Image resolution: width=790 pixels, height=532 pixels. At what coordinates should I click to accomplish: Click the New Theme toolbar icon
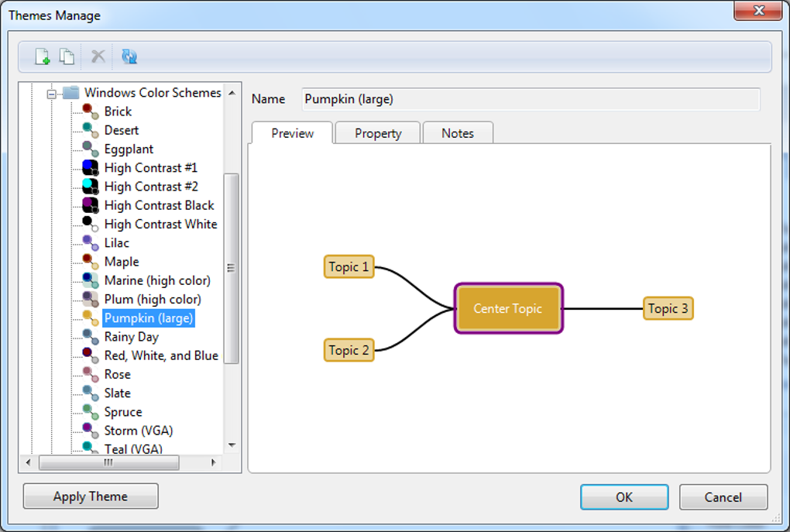[43, 57]
